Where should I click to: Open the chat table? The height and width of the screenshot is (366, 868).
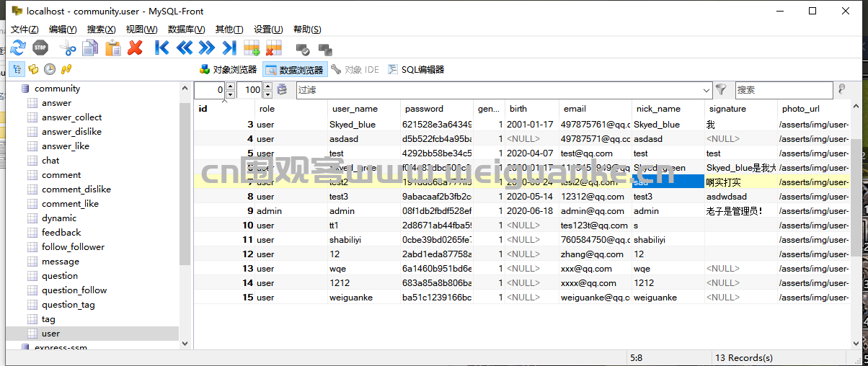pyautogui.click(x=50, y=161)
